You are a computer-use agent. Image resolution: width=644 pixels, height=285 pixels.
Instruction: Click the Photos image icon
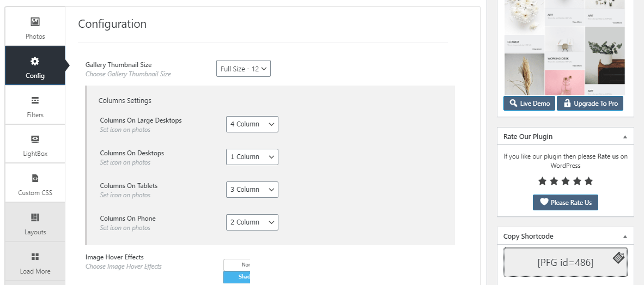pyautogui.click(x=35, y=22)
